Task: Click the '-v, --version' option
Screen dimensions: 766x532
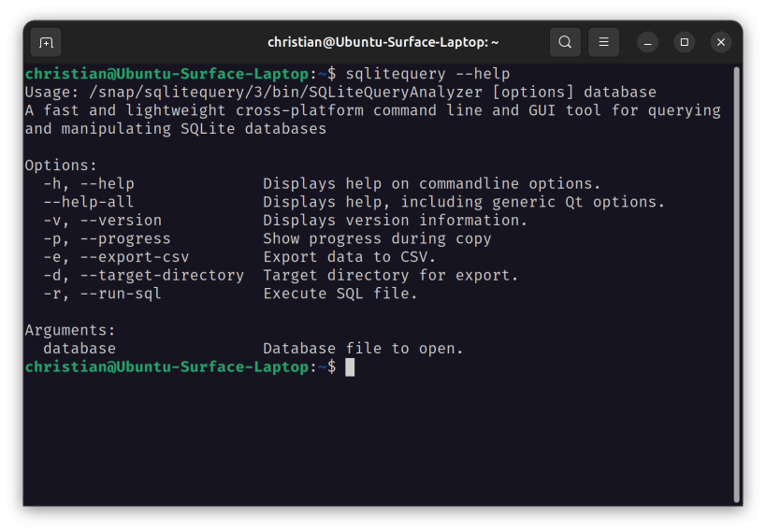Action: coord(103,221)
